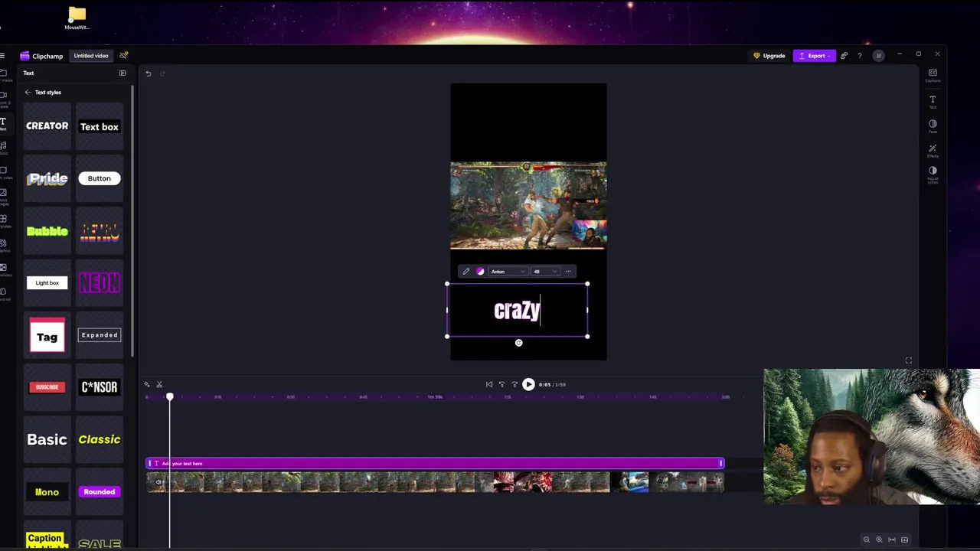Choose the Mono text style
This screenshot has height=551, width=980.
(x=47, y=492)
